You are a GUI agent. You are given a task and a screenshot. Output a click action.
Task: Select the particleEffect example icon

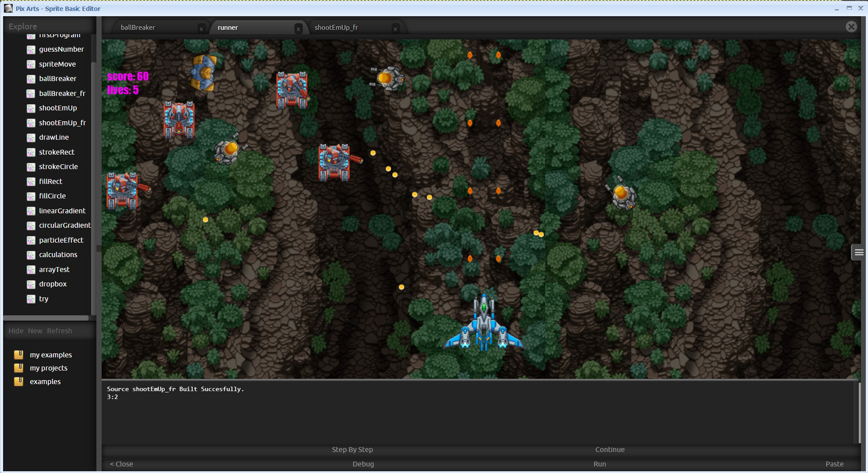point(31,240)
